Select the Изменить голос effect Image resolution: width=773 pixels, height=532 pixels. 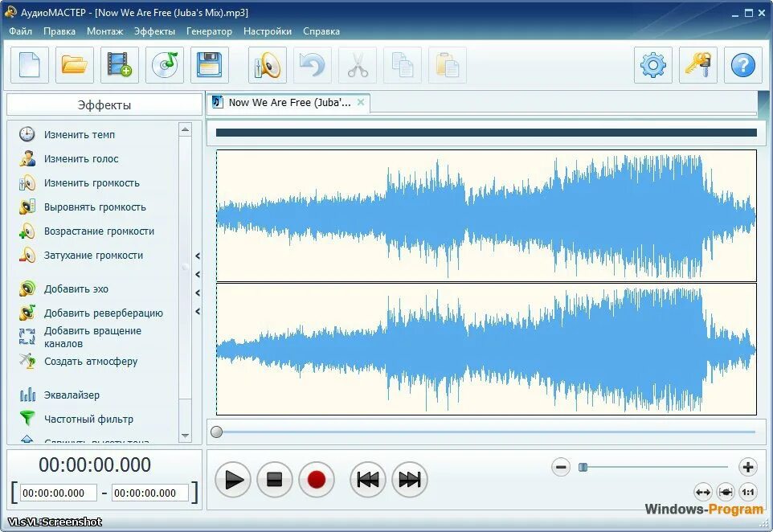(x=81, y=159)
